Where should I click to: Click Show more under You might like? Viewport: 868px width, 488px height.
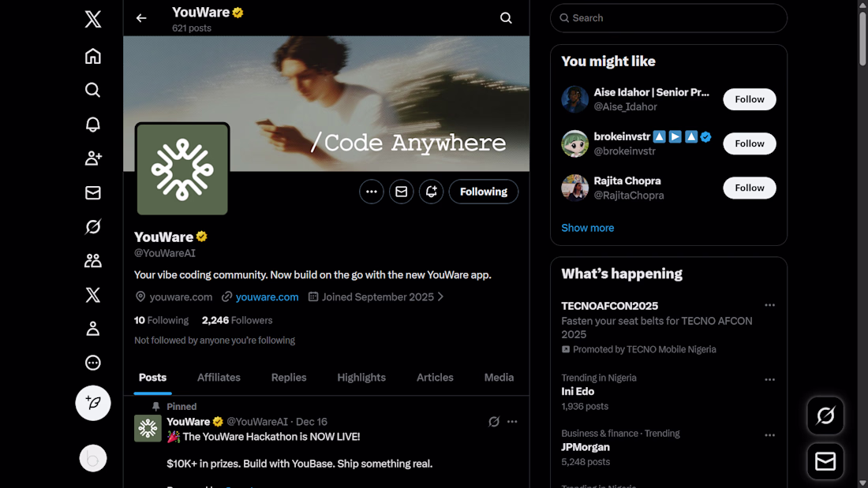(x=587, y=228)
